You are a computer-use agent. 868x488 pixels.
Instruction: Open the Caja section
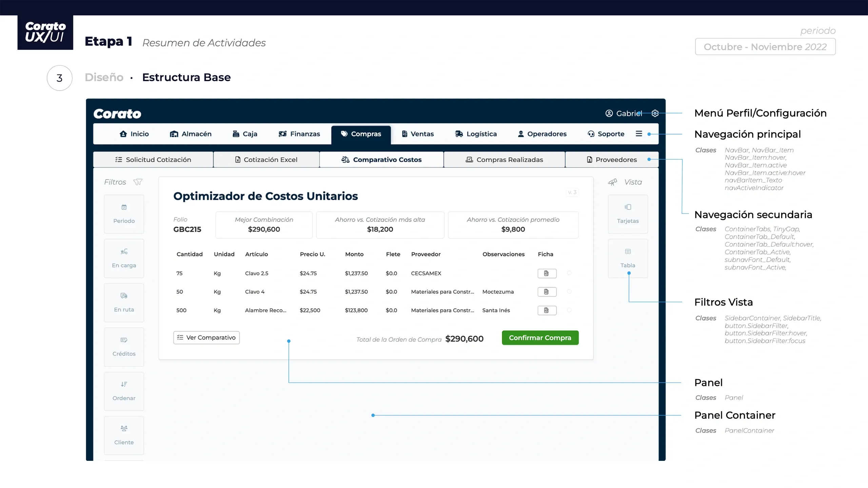(x=245, y=134)
